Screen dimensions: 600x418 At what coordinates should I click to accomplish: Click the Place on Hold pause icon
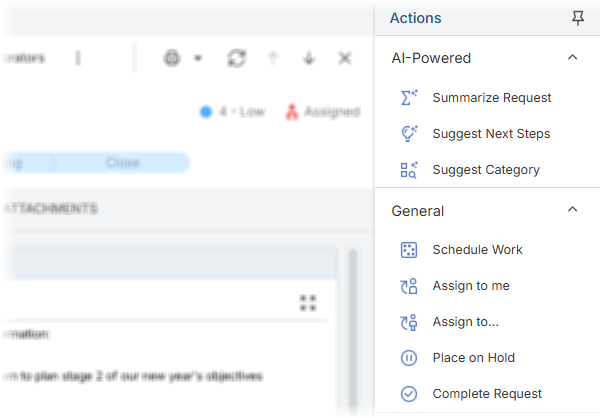(408, 358)
